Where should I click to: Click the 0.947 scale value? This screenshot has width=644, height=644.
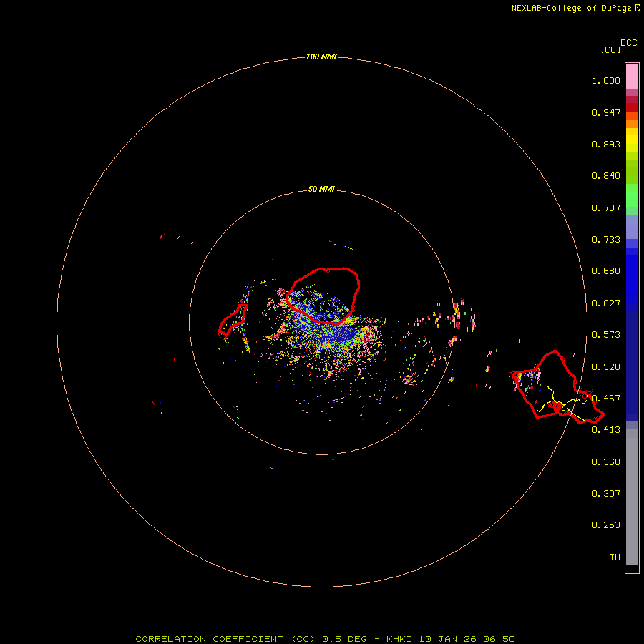click(x=606, y=112)
